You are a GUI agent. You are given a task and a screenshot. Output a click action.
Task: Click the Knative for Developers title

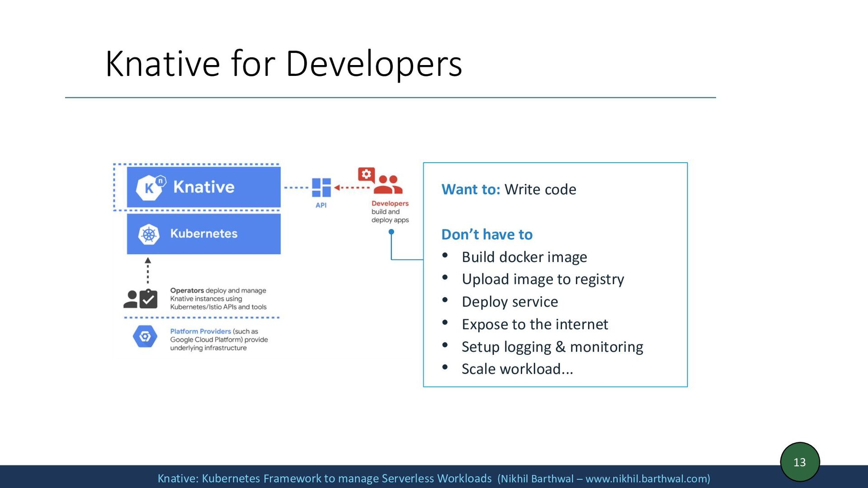coord(283,64)
